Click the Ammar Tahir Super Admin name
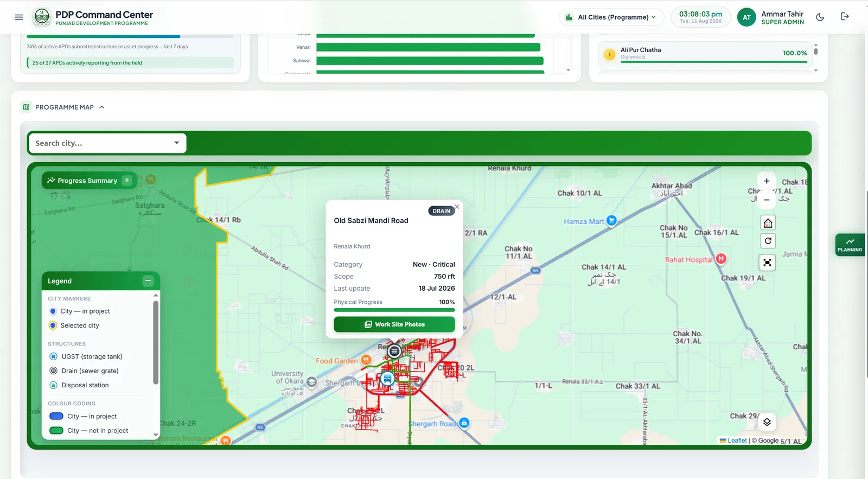Viewport: 868px width, 479px height. pyautogui.click(x=782, y=17)
